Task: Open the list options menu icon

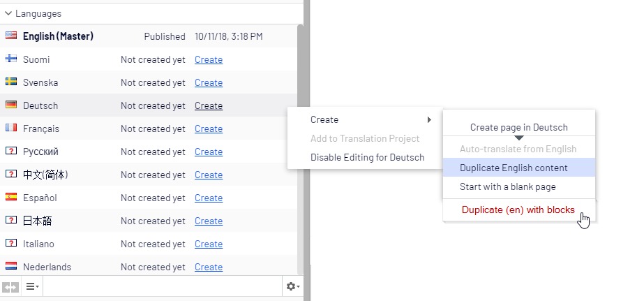Action: tap(32, 286)
